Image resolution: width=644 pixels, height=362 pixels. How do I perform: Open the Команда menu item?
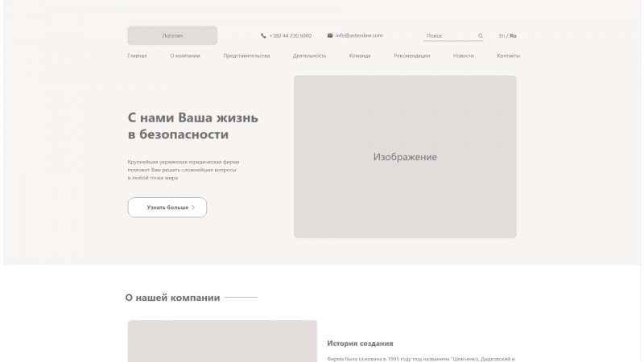pyautogui.click(x=360, y=56)
